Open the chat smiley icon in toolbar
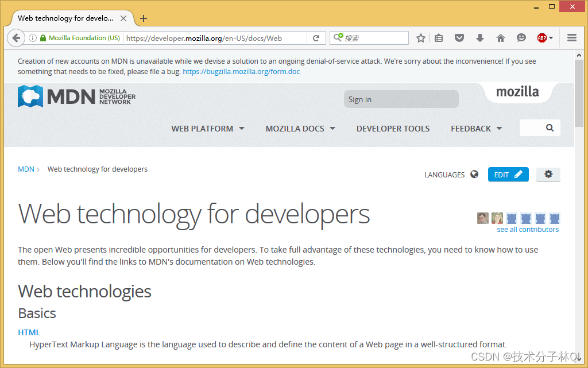588x368 pixels. (x=521, y=38)
